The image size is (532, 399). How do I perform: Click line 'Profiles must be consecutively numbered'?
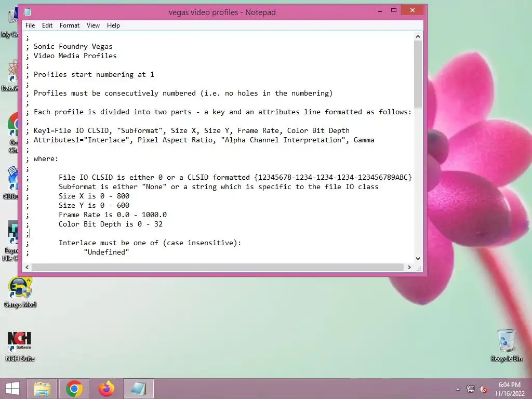tap(183, 94)
